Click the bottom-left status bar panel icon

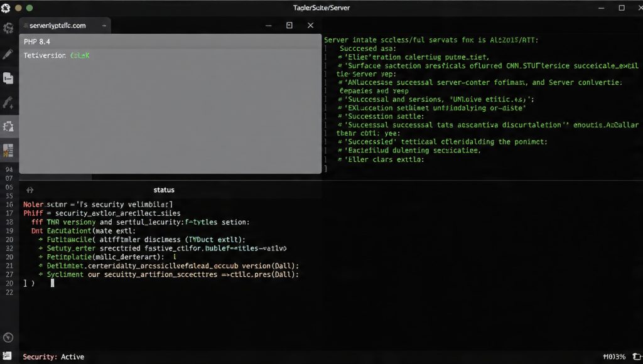(x=8, y=355)
